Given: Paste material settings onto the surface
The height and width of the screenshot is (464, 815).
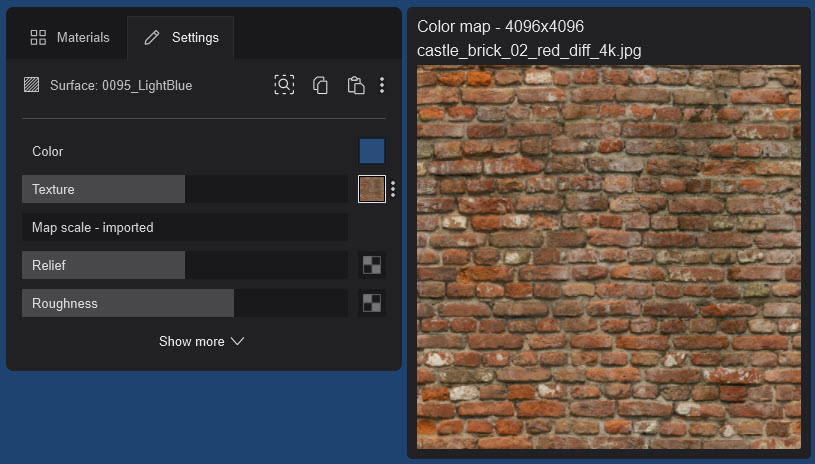Looking at the screenshot, I should 356,85.
